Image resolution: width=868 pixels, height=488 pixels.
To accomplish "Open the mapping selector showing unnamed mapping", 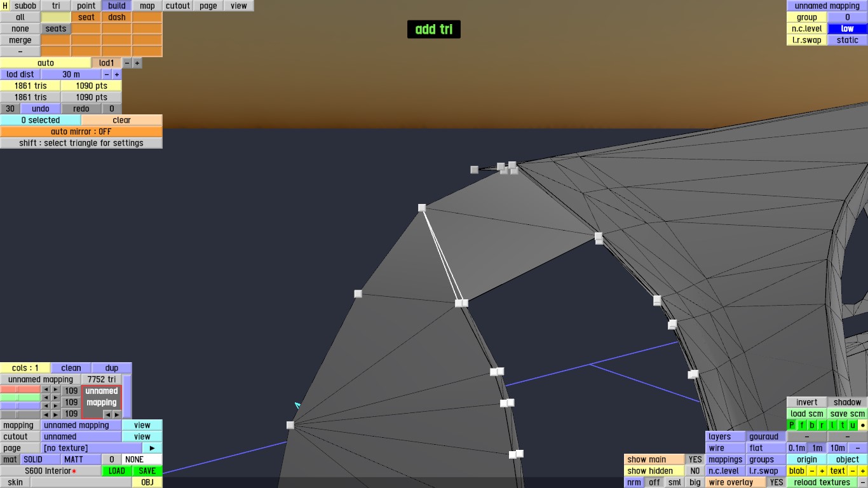I will (x=81, y=425).
